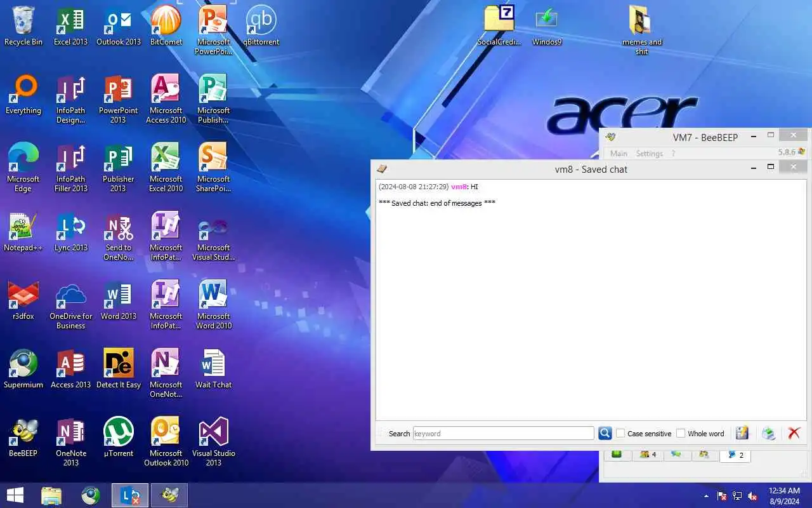Click the r3dfox desktop icon
812x508 pixels.
[23, 300]
